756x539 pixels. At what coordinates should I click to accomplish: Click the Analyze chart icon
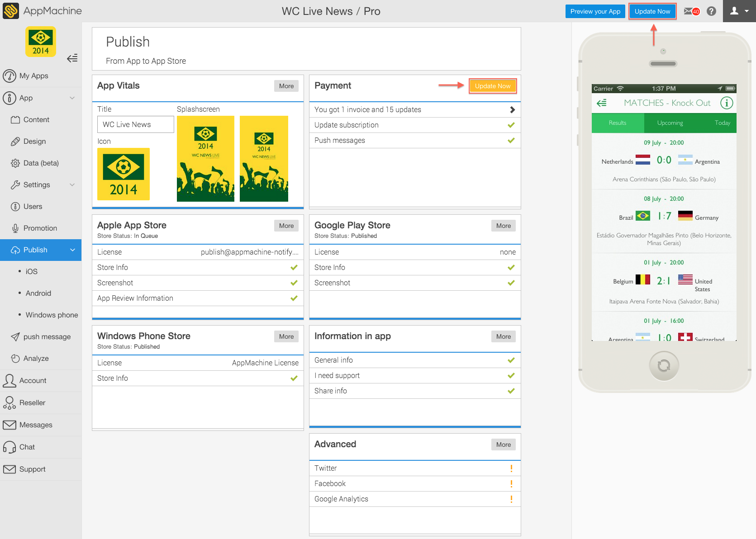coord(15,359)
